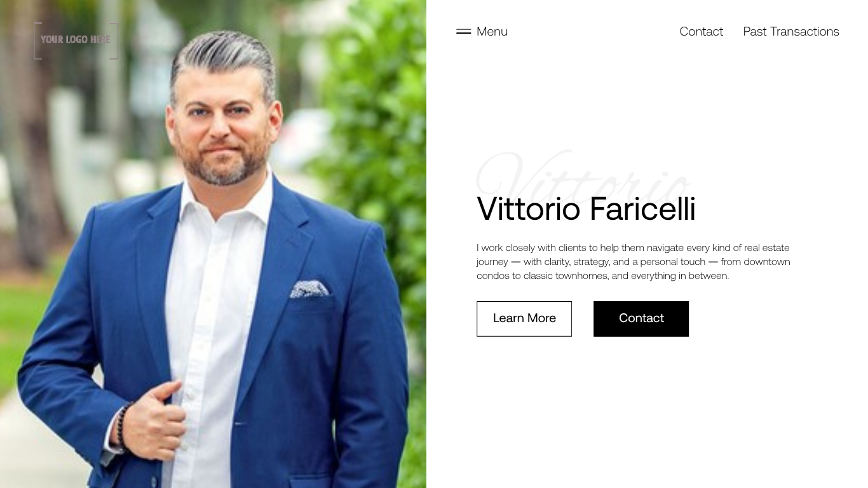Click the beaded bracelet on his wrist
868x488 pixels.
(x=122, y=424)
